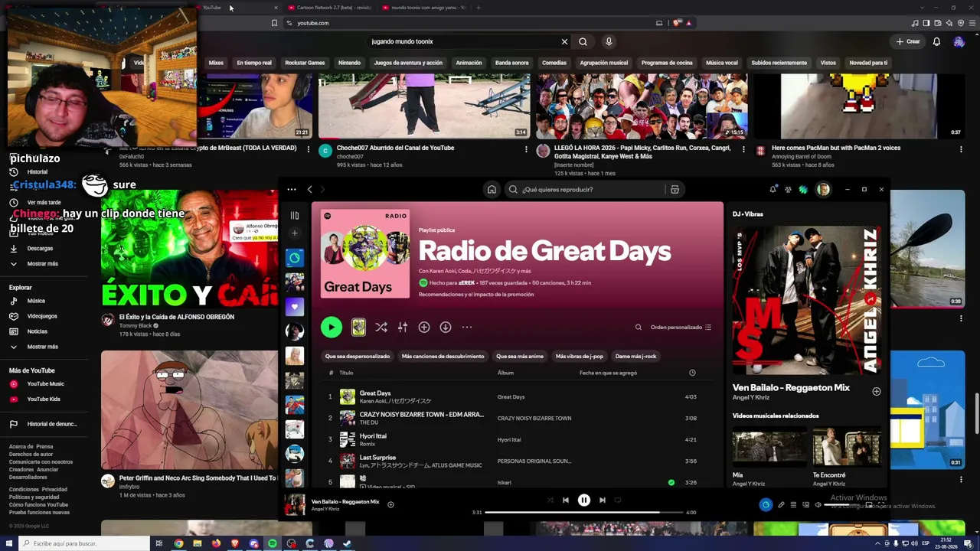Pause the current Spotify track
The height and width of the screenshot is (551, 980).
[583, 500]
